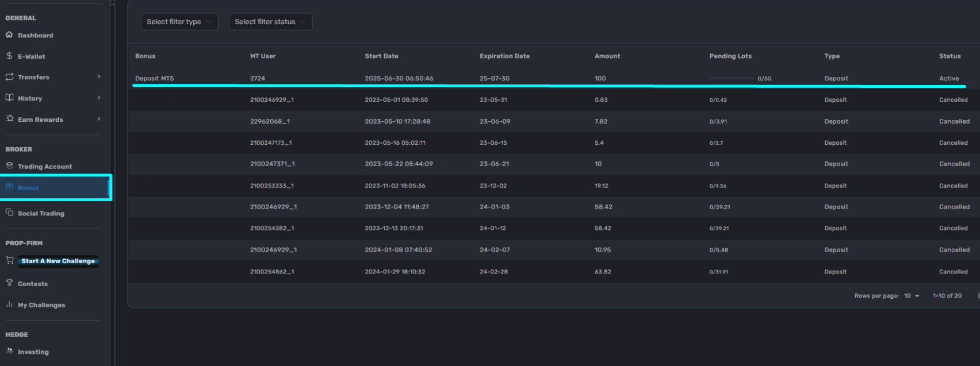Expand the Transfers submenu chevron
The width and height of the screenshot is (980, 366).
99,76
